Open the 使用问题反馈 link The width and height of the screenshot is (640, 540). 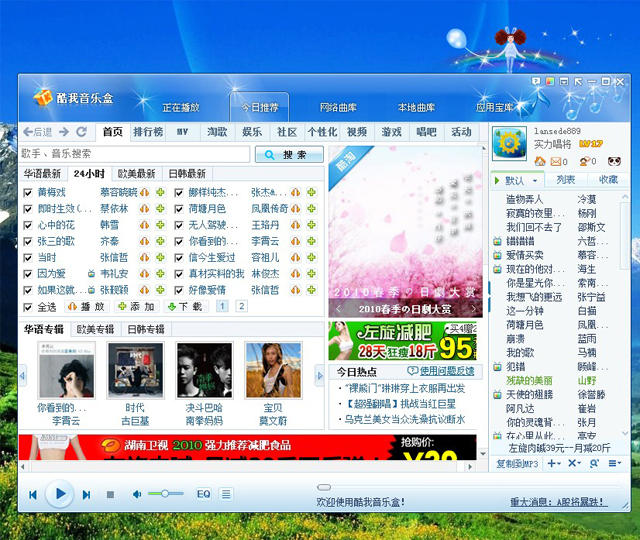pyautogui.click(x=441, y=371)
